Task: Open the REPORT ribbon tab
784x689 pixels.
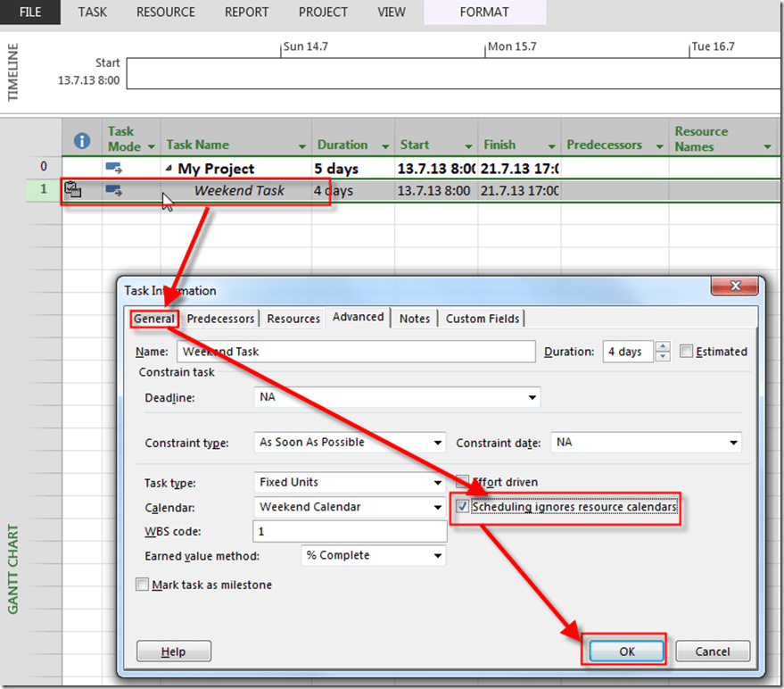Action: pyautogui.click(x=246, y=12)
